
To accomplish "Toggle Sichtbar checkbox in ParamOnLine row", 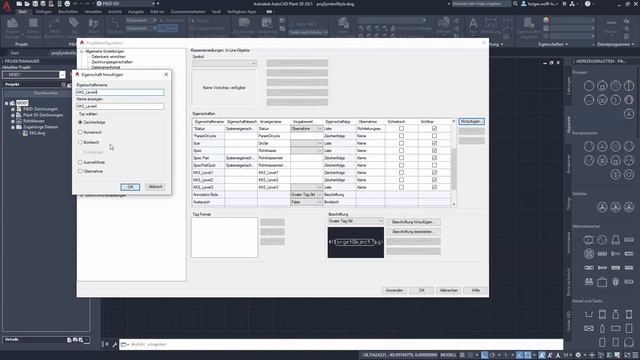I will [x=434, y=136].
